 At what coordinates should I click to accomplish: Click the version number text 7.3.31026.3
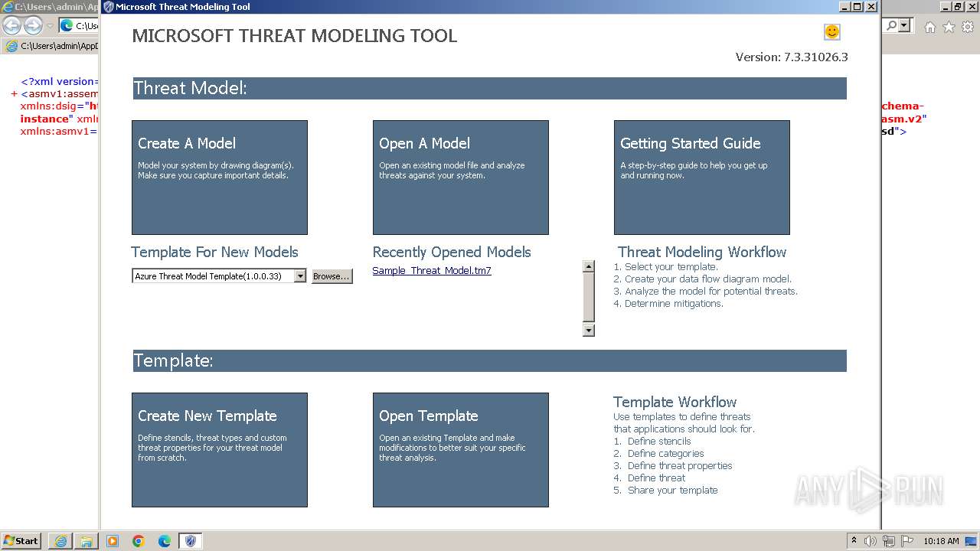[x=816, y=57]
